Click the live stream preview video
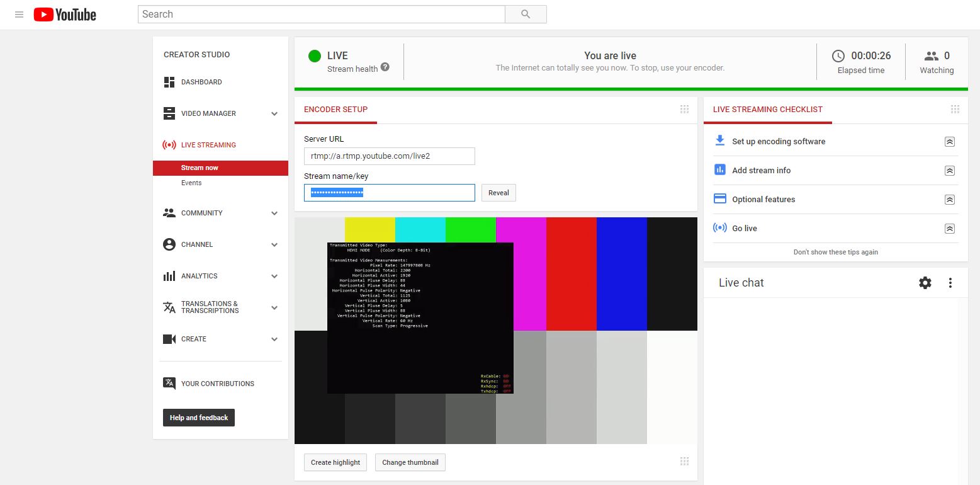The image size is (980, 485). click(496, 331)
